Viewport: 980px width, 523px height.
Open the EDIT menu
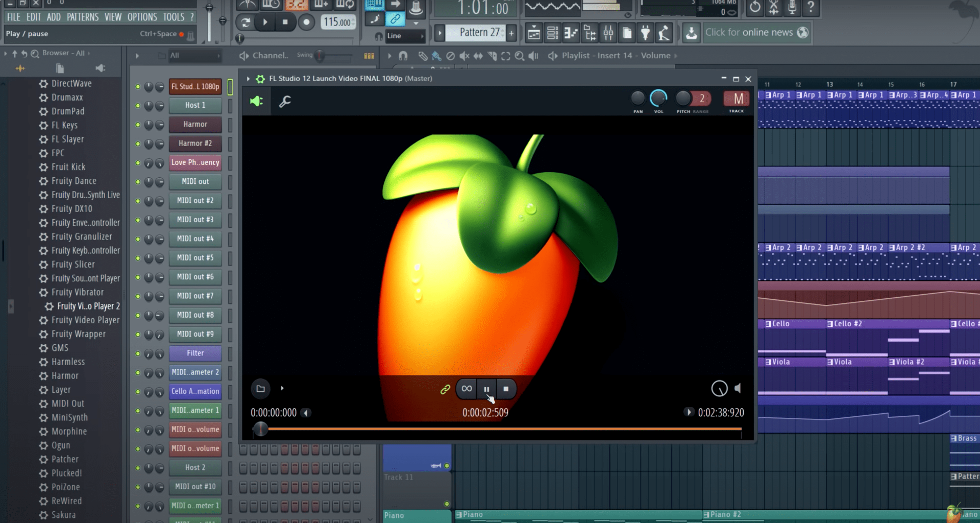34,17
